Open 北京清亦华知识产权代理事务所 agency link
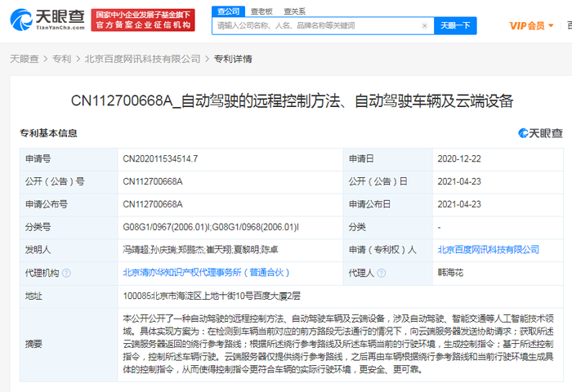 206,273
